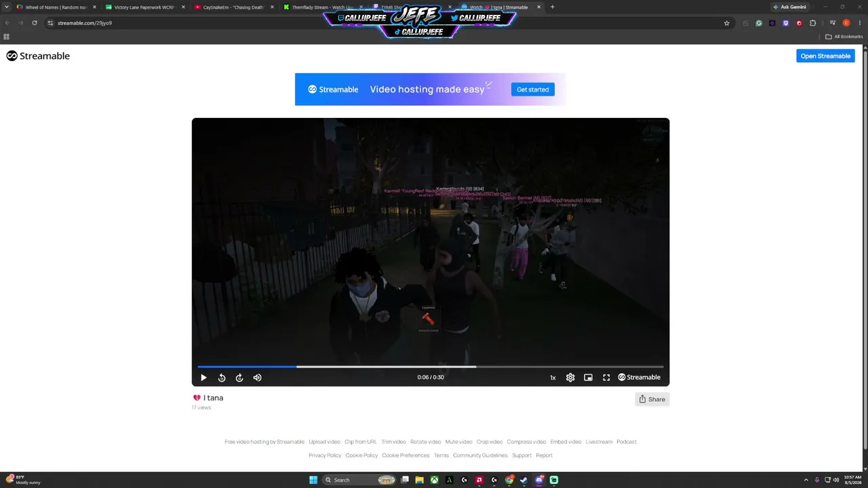Image resolution: width=868 pixels, height=488 pixels.
Task: Open the Cookie Policy link
Action: click(x=361, y=455)
